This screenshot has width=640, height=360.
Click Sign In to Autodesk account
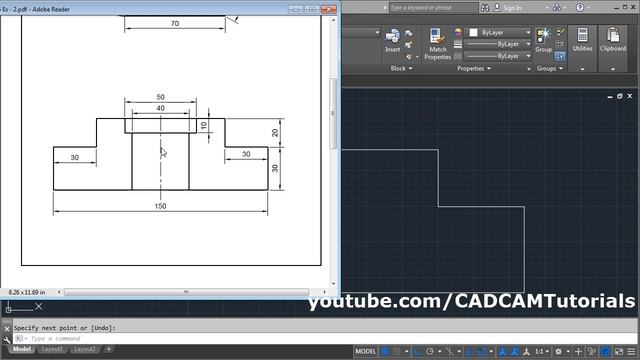coord(507,8)
